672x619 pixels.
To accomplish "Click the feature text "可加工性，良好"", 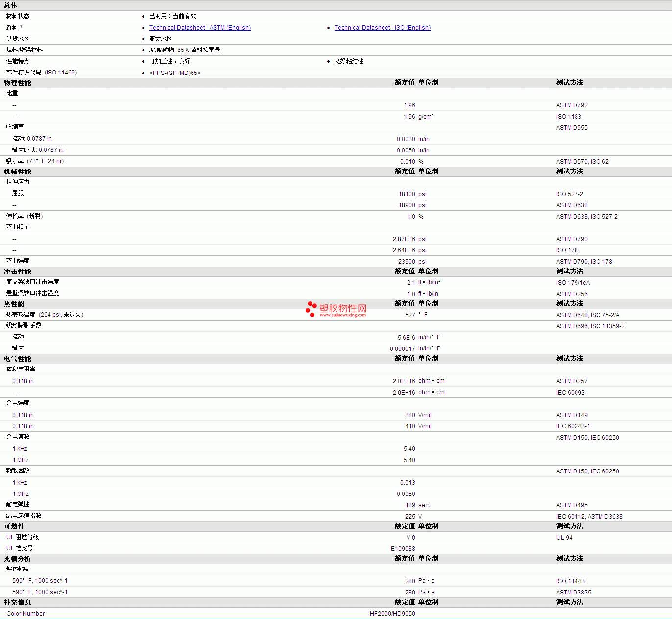I will coord(169,61).
